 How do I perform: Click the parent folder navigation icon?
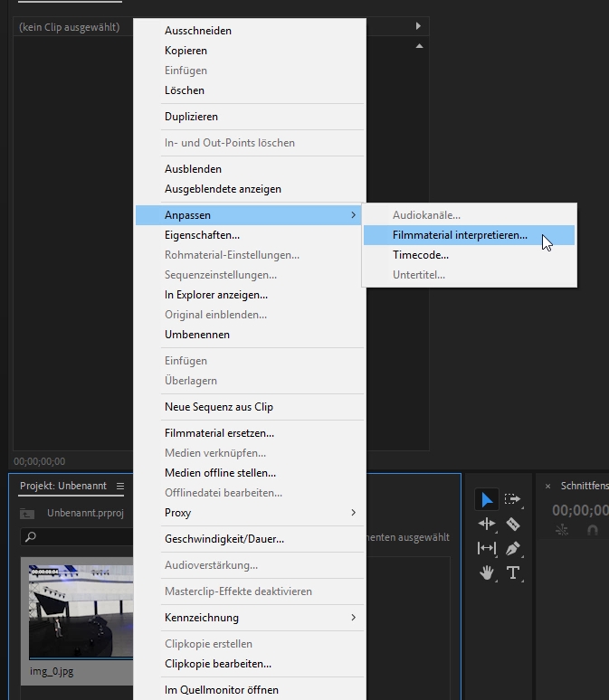tap(28, 514)
